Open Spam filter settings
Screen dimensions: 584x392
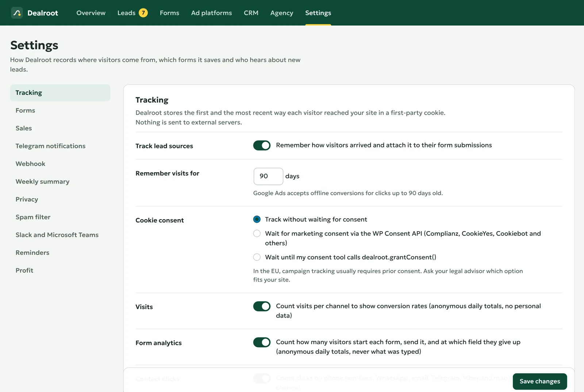point(60,217)
